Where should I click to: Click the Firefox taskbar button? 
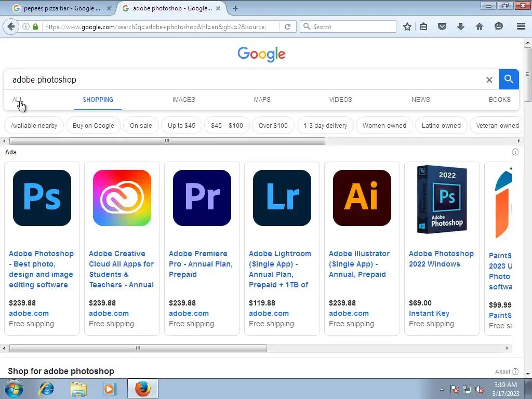click(142, 389)
